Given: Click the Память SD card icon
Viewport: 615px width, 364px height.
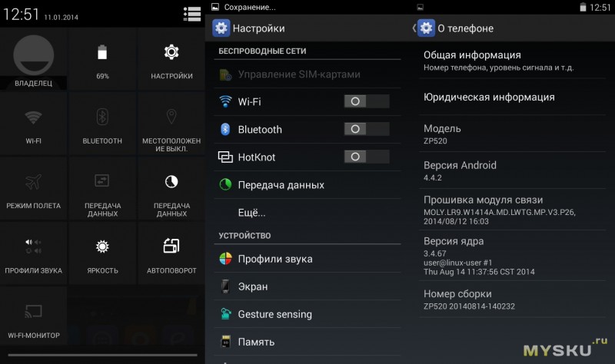Looking at the screenshot, I should [225, 342].
